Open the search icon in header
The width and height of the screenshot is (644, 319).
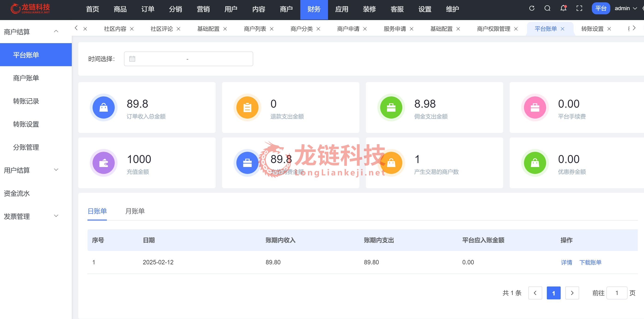[x=548, y=8]
